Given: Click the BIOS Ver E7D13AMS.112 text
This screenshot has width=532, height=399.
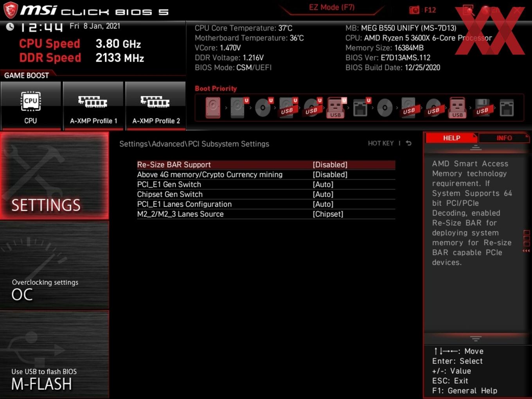Looking at the screenshot, I should 388,58.
